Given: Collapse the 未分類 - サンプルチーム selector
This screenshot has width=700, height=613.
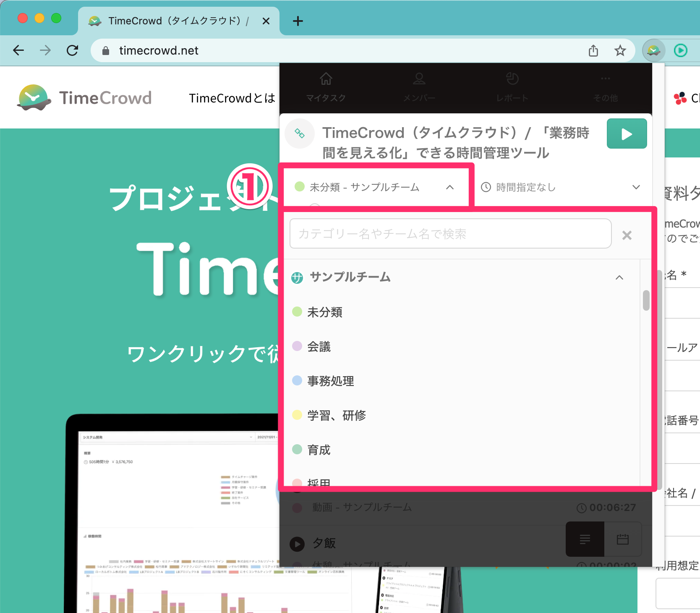Looking at the screenshot, I should (x=451, y=187).
